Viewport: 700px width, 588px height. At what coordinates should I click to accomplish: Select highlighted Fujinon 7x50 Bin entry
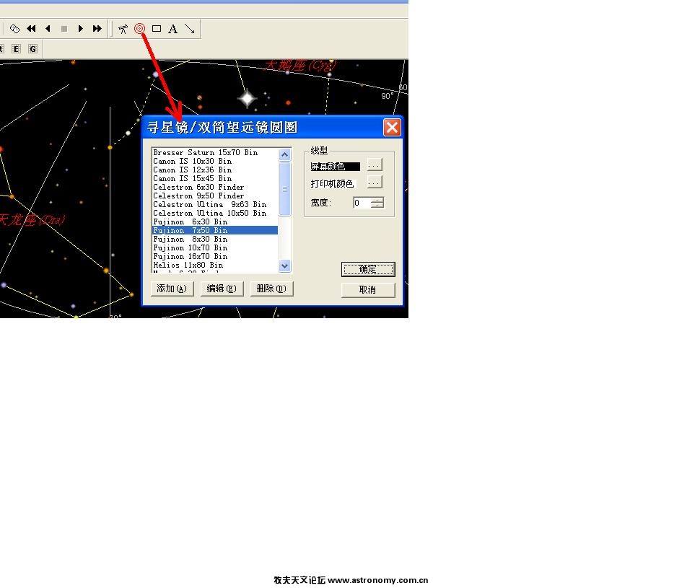tap(215, 230)
